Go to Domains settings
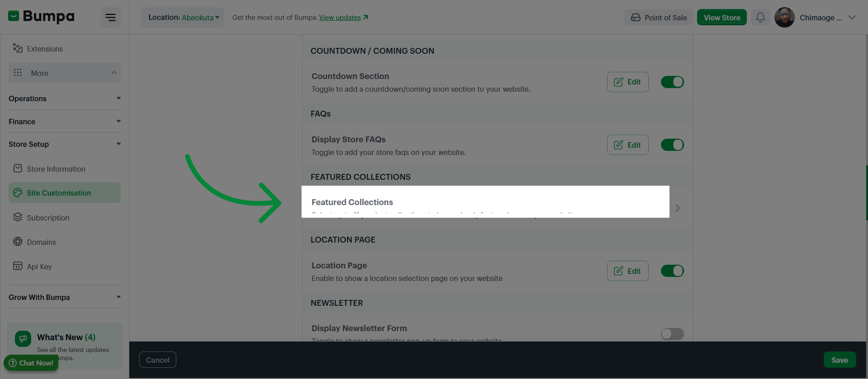The image size is (868, 379). pyautogui.click(x=65, y=242)
